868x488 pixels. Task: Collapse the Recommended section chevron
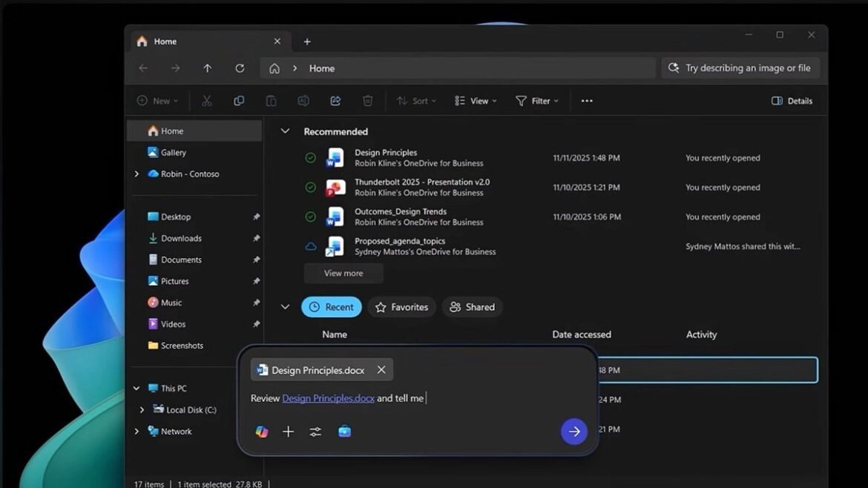[285, 131]
